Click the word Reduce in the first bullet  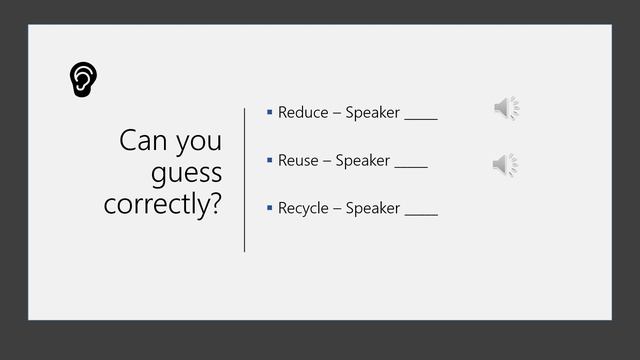coord(303,112)
